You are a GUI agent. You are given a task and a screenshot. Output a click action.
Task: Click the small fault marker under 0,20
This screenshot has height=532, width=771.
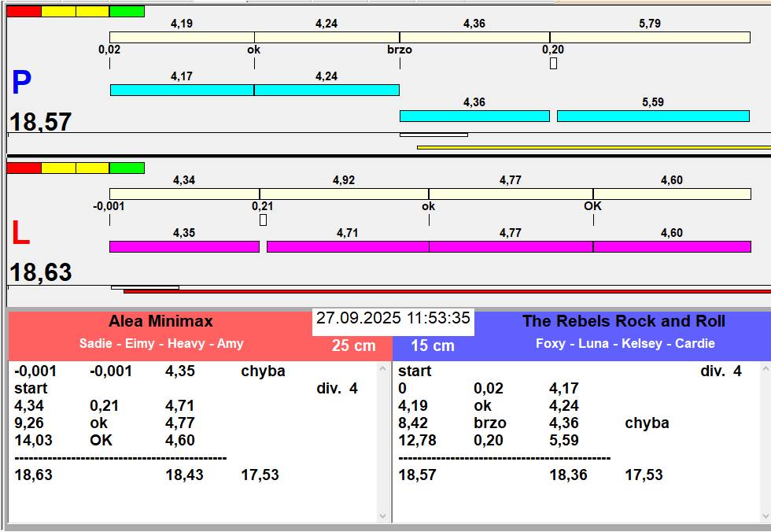553,64
